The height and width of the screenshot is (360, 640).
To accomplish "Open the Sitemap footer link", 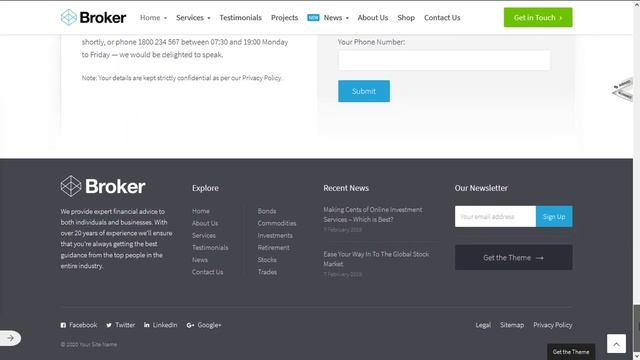I will coord(512,325).
